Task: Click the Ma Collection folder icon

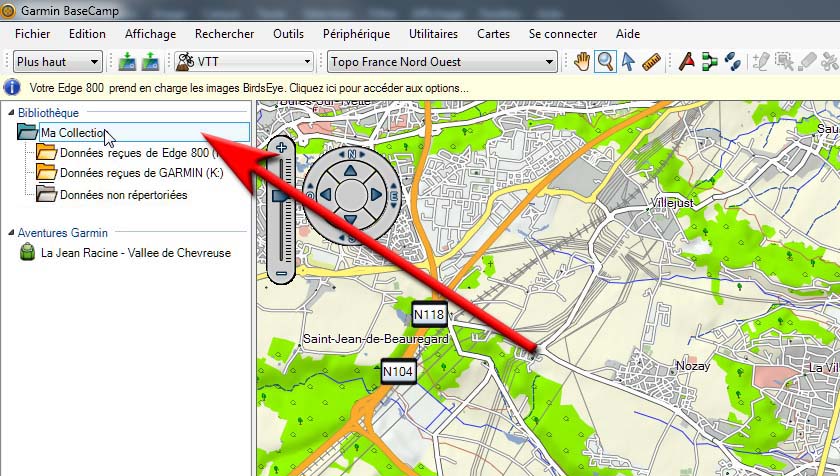Action: pos(27,132)
